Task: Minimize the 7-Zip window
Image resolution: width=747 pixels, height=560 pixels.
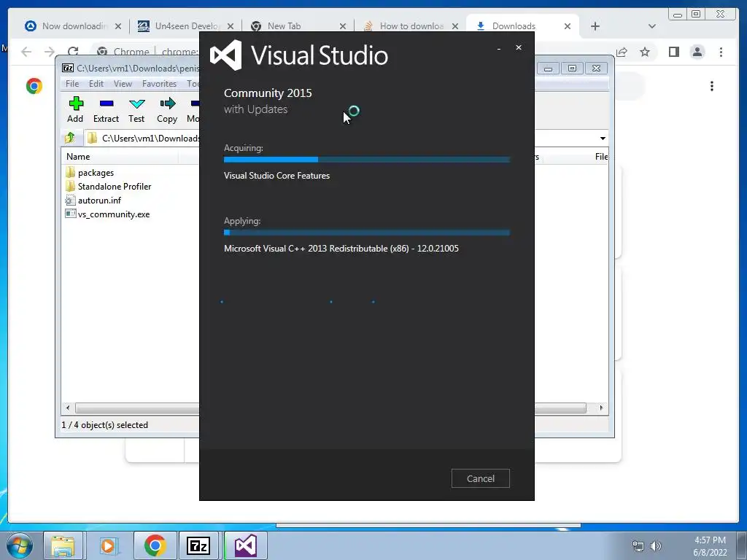Action: (x=549, y=69)
